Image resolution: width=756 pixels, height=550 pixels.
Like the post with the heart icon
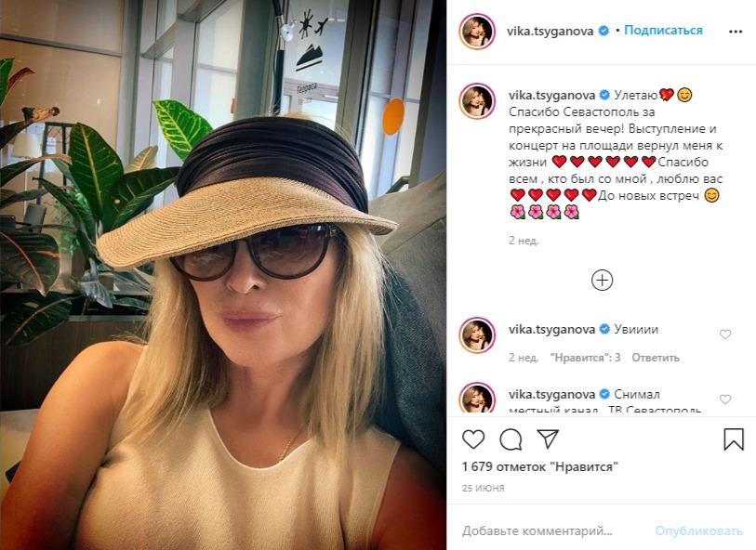[473, 439]
